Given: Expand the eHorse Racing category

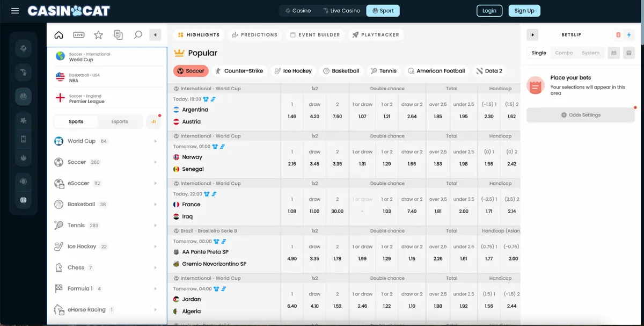Looking at the screenshot, I should click(106, 310).
